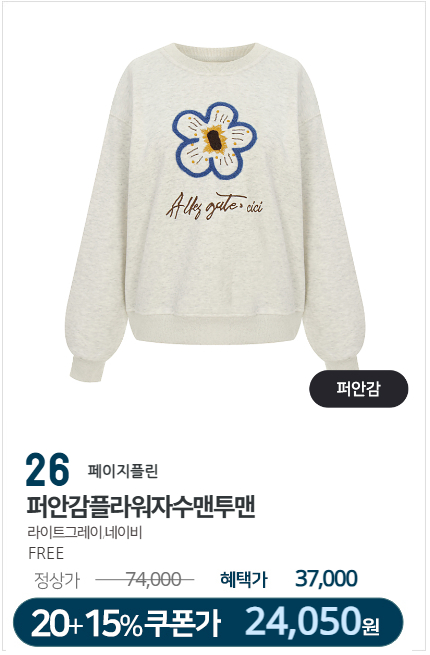Image resolution: width=430 pixels, height=655 pixels.
Task: Click the benefit price 37,000
Action: click(326, 579)
